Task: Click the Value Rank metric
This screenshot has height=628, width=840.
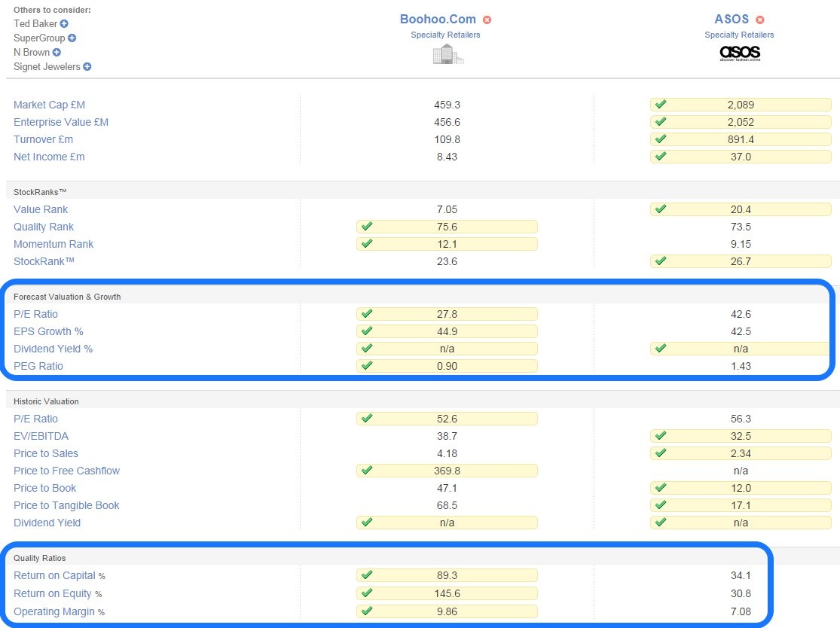Action: pyautogui.click(x=41, y=209)
